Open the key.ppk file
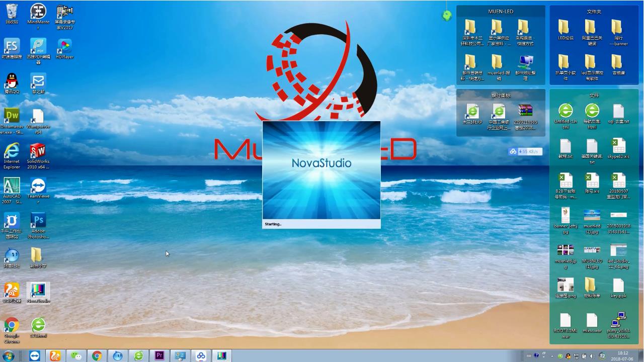Viewport: 644px width, 362px height. coord(618,288)
